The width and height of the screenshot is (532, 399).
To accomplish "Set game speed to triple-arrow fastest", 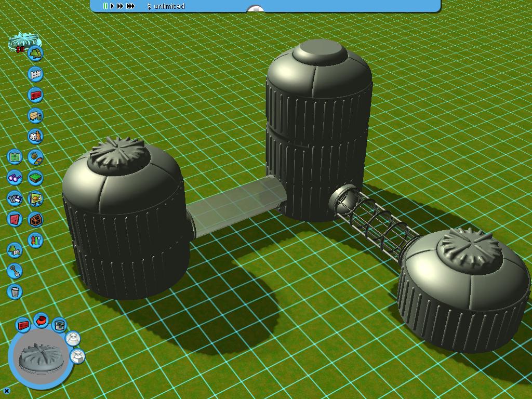I will point(130,6).
